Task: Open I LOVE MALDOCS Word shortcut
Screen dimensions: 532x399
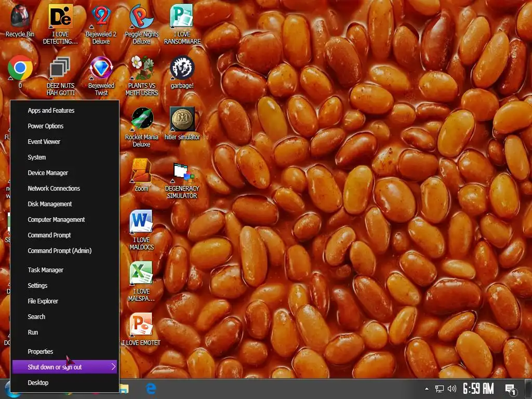Action: pos(141,230)
